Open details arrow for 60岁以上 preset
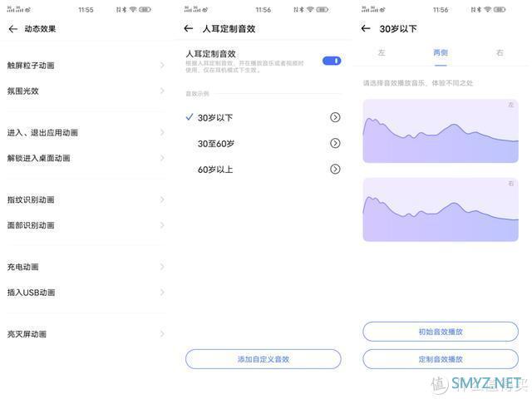 tap(335, 169)
